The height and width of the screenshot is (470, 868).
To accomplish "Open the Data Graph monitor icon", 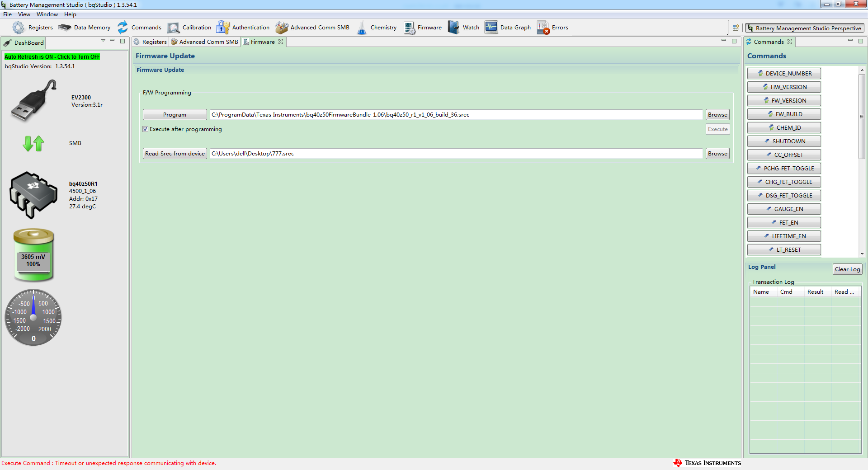I will (x=491, y=28).
